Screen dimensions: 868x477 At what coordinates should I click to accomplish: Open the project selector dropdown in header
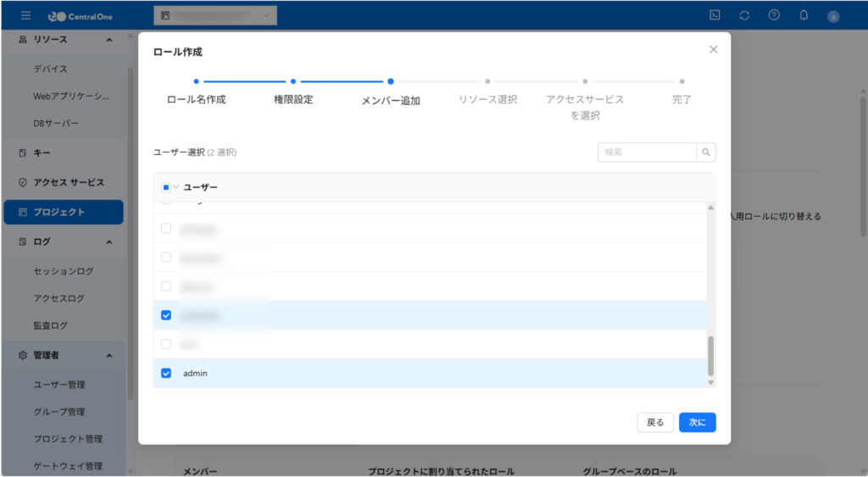click(215, 15)
